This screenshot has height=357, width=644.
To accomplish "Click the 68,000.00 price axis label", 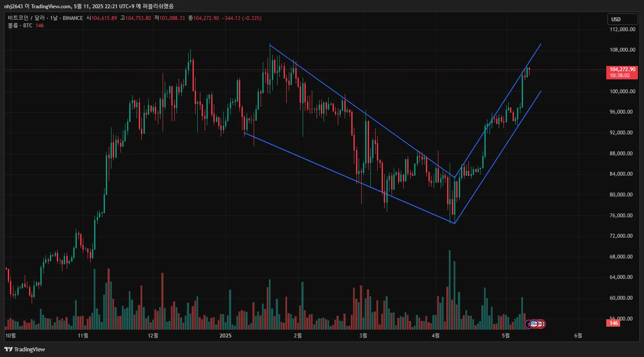I will [x=621, y=257].
